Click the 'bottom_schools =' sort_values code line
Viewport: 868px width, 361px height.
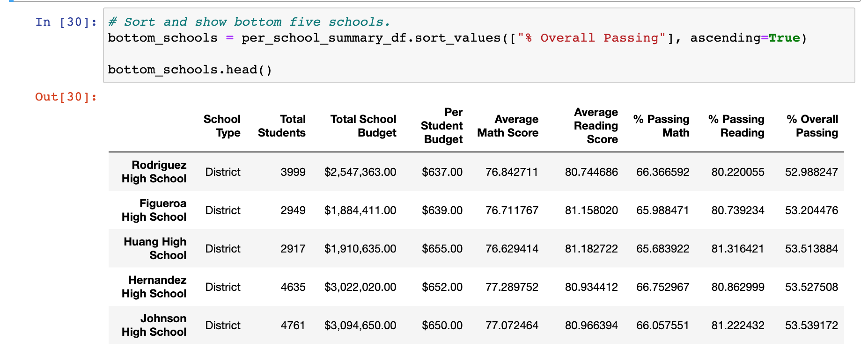point(457,38)
